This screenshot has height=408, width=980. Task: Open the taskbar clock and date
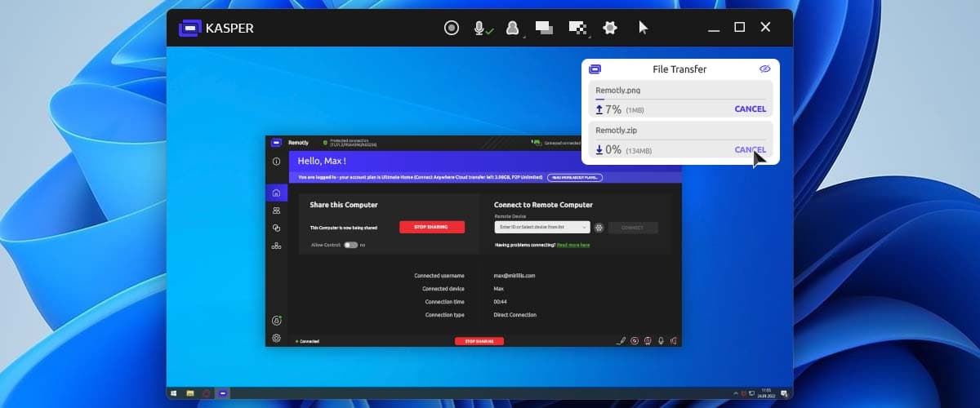click(x=765, y=393)
